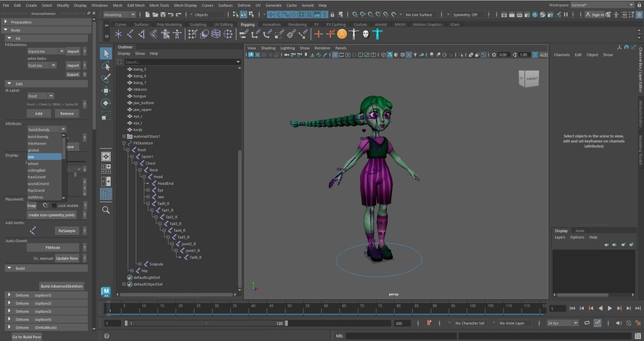644x341 pixels.
Task: Click frame 20 on the time slider
Action: [176, 309]
